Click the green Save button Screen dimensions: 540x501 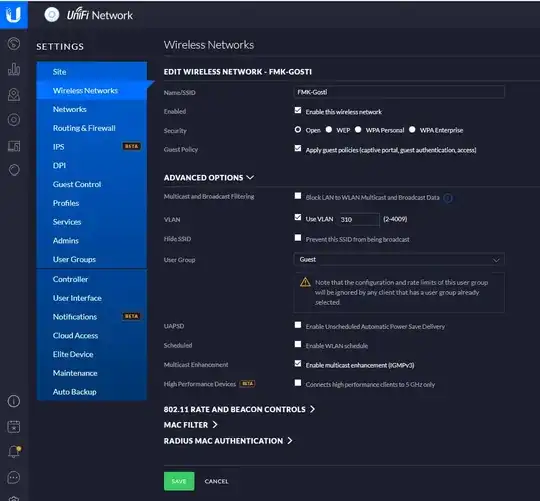179,481
